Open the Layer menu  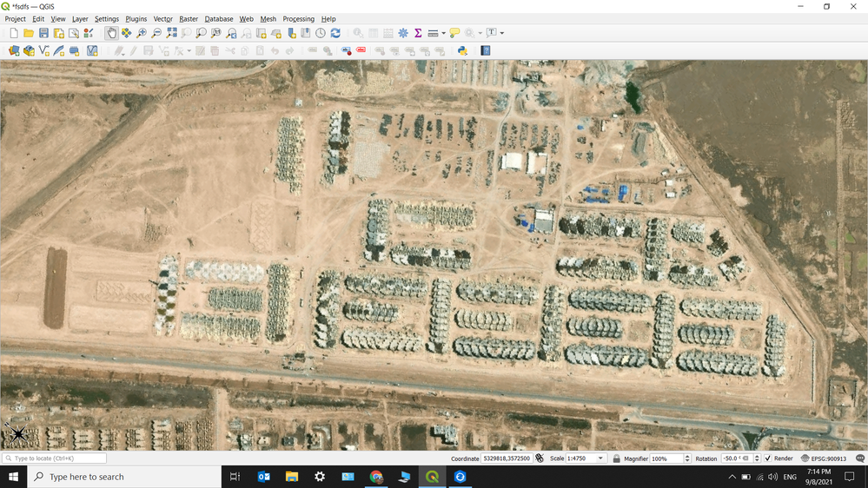[x=80, y=19]
